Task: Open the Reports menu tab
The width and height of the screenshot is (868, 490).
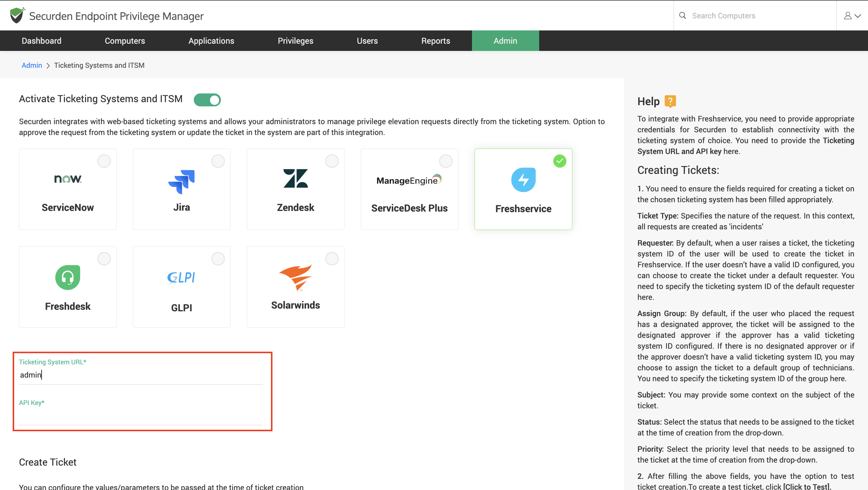Action: [435, 41]
